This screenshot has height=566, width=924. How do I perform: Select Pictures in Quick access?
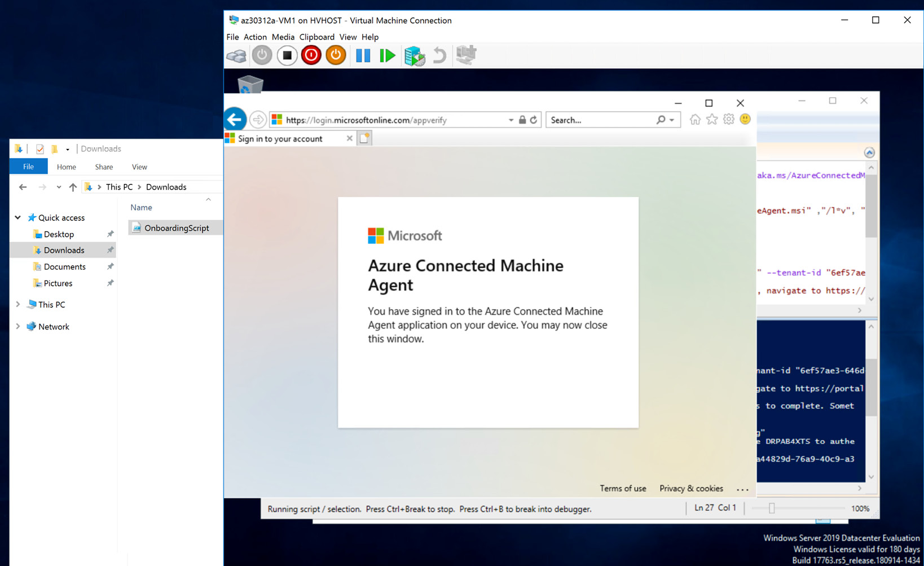pyautogui.click(x=58, y=283)
